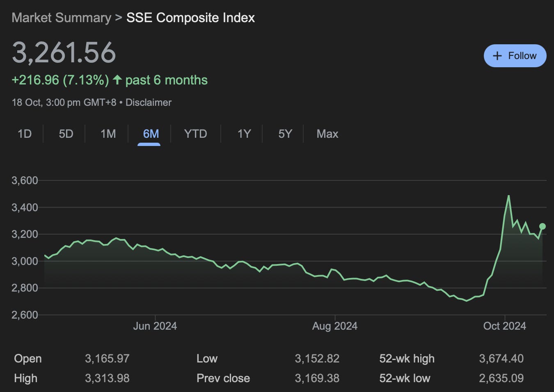Show the Max chart range
Screen dimensions: 554x392
point(327,134)
